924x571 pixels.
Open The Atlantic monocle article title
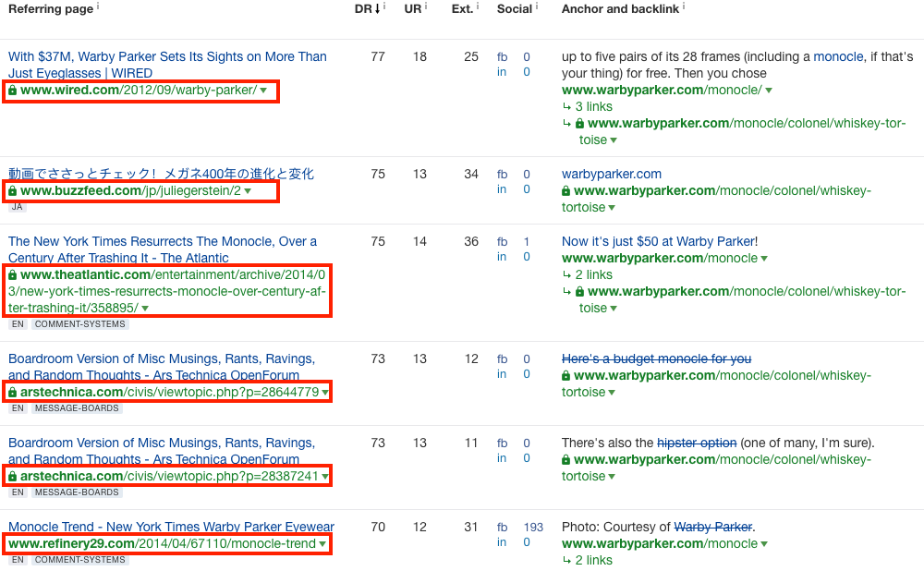163,249
